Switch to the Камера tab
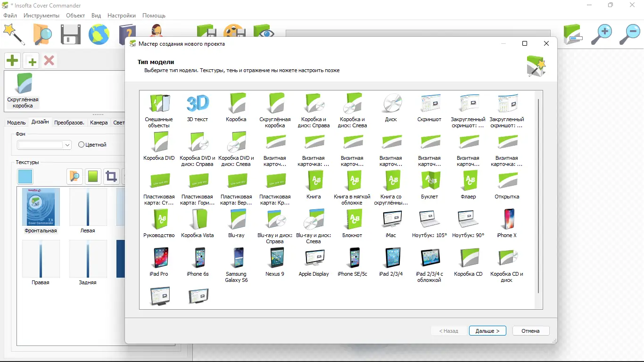The height and width of the screenshot is (362, 644). point(99,123)
